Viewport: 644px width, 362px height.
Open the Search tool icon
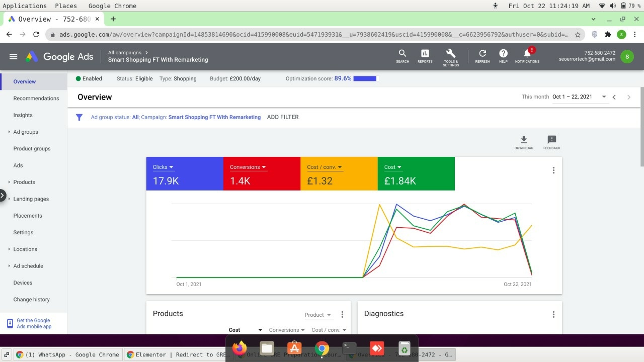click(403, 56)
